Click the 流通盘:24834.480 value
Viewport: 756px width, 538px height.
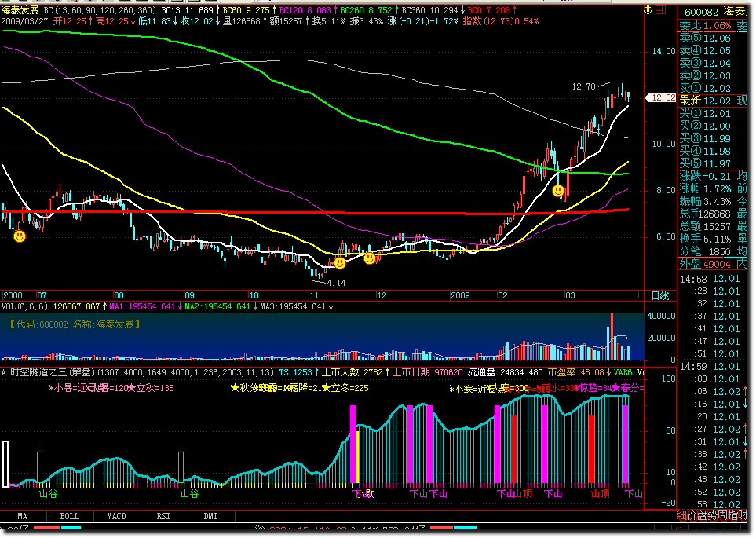tap(506, 372)
